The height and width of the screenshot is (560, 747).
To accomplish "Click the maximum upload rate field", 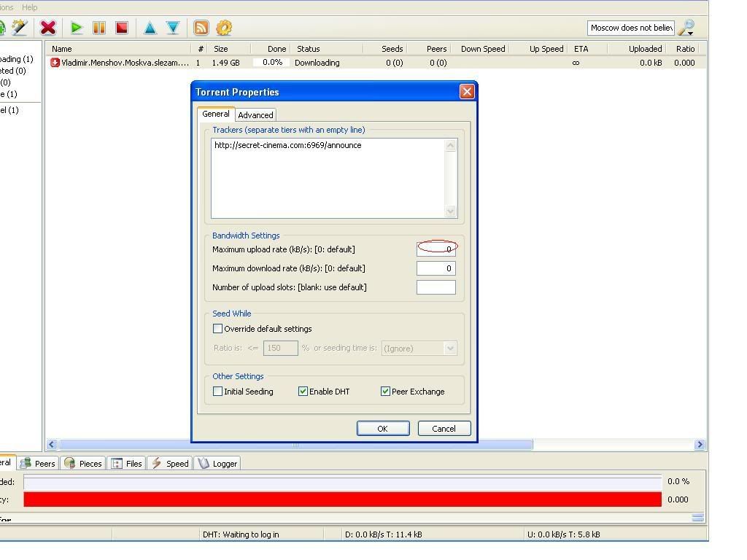I will pos(436,249).
